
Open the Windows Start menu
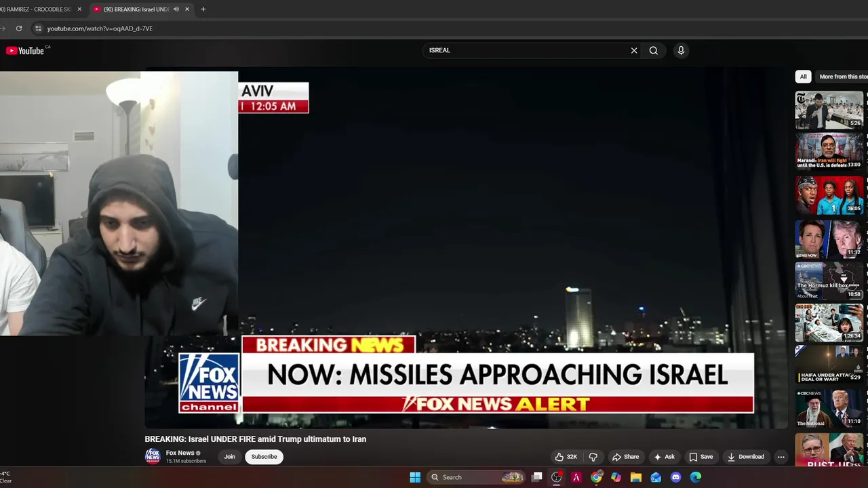(x=415, y=477)
